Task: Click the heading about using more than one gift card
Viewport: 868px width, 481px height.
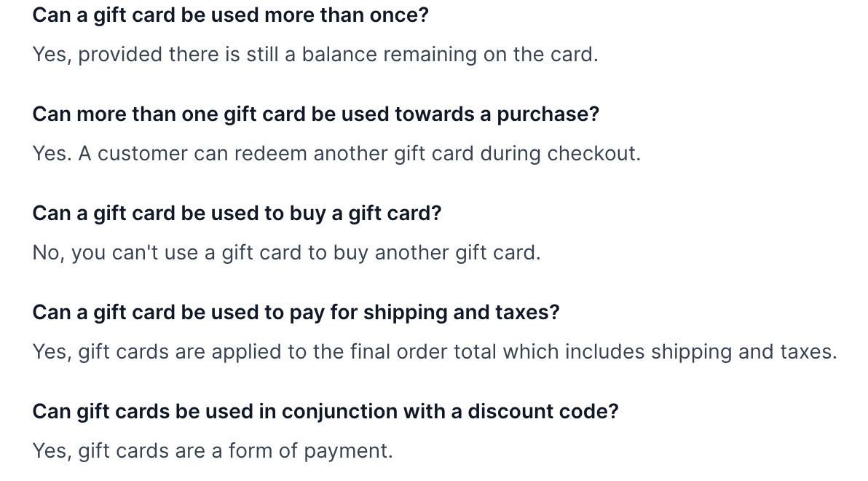Action: [x=316, y=114]
